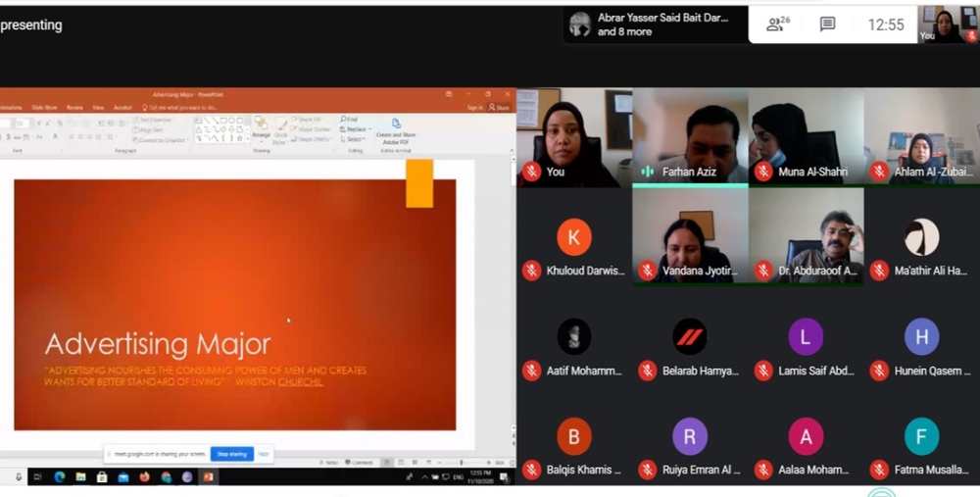Viewport: 980px width, 497px height.
Task: Switch to Normal view in status bar
Action: click(x=388, y=462)
